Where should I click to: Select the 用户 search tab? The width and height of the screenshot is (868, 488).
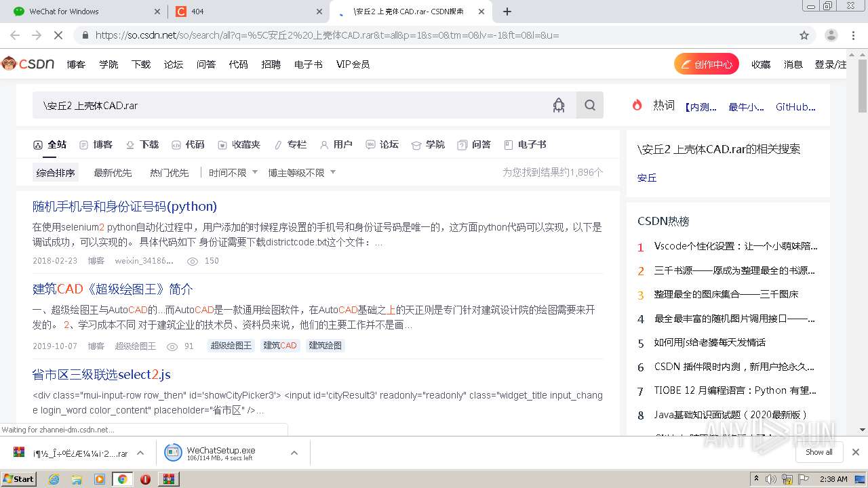click(336, 144)
